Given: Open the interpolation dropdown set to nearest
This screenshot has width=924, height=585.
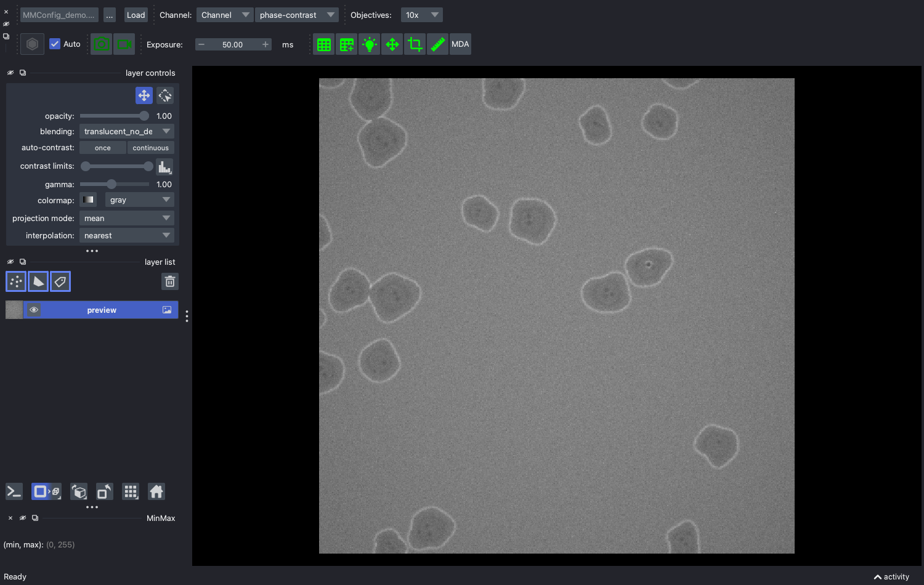Looking at the screenshot, I should pyautogui.click(x=127, y=235).
